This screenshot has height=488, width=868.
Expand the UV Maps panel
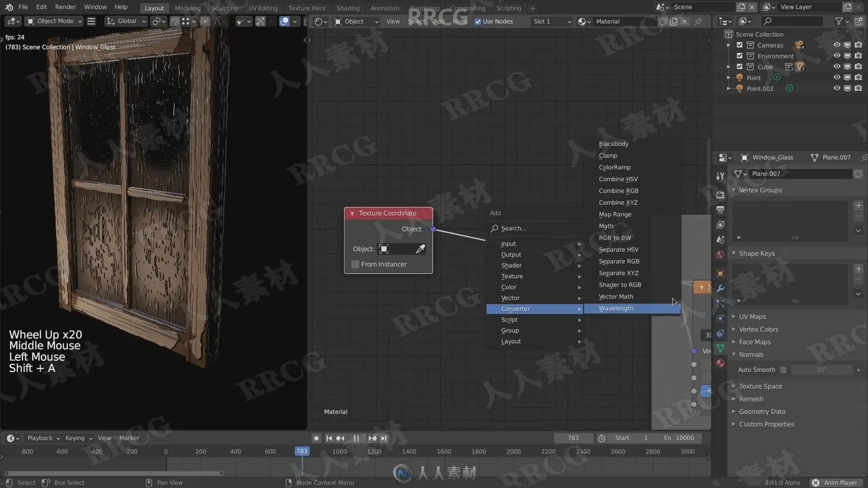pos(752,317)
